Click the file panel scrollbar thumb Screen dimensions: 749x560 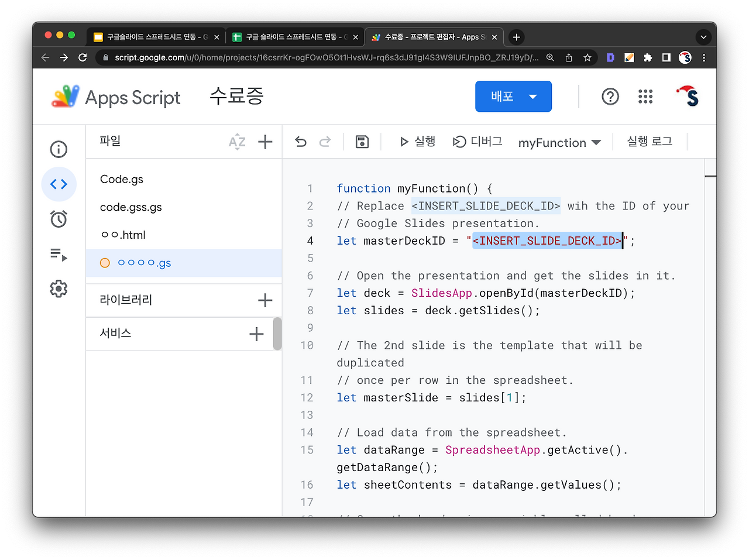click(x=277, y=334)
